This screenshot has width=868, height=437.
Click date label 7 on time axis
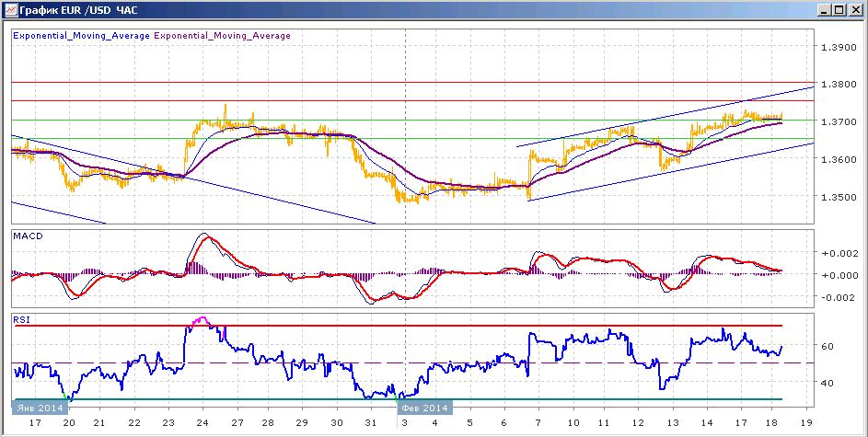coord(539,423)
